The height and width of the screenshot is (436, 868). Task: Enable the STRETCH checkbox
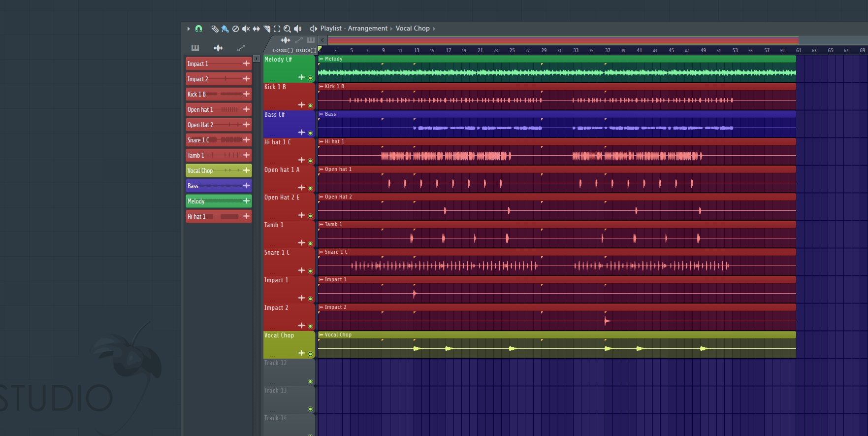pos(313,50)
